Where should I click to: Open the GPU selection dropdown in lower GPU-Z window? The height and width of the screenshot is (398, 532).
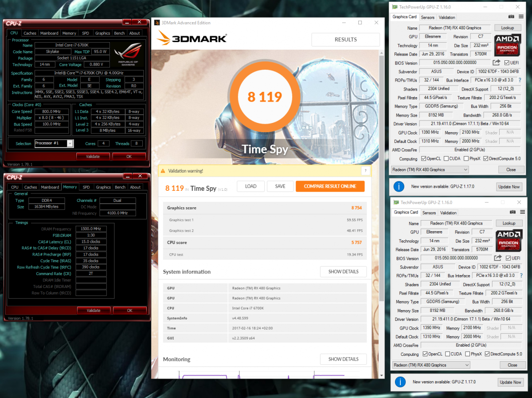(431, 365)
